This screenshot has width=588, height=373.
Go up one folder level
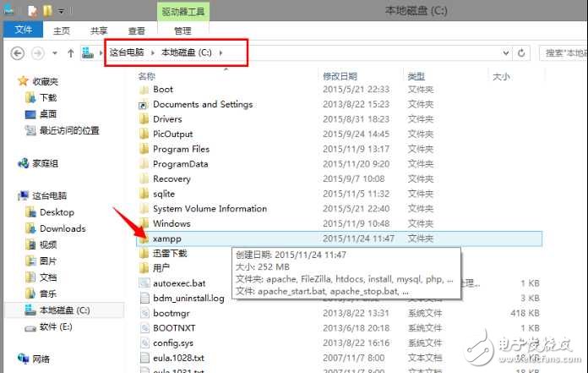click(x=70, y=53)
